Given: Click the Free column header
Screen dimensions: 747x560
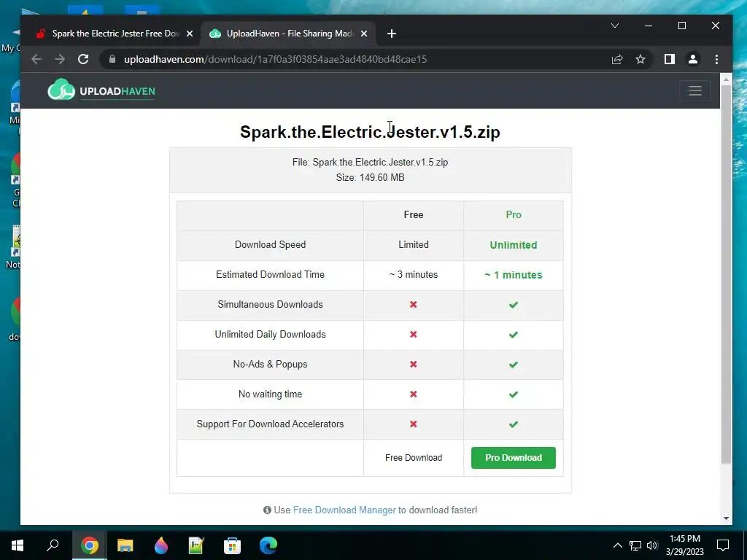Looking at the screenshot, I should pyautogui.click(x=414, y=215).
